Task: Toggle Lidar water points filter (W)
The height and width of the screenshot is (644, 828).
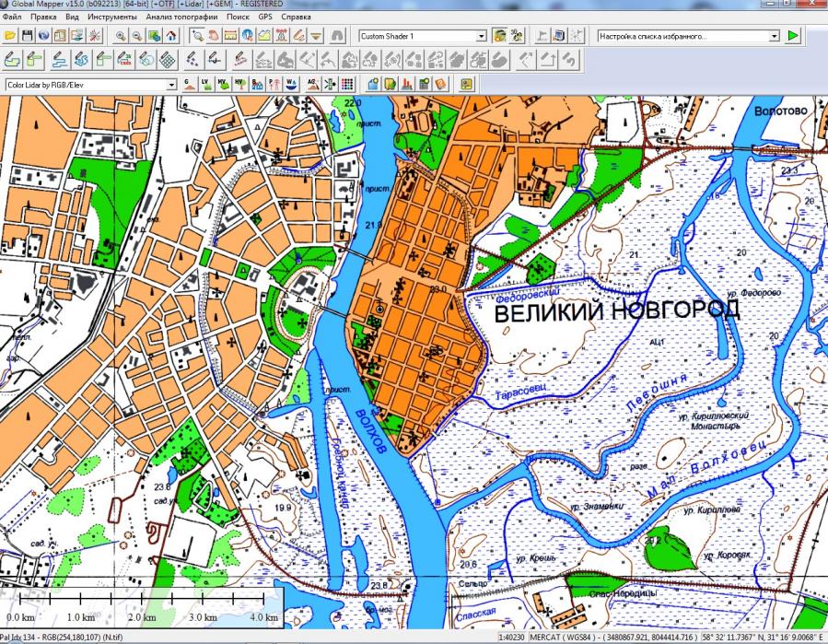Action: click(x=292, y=85)
